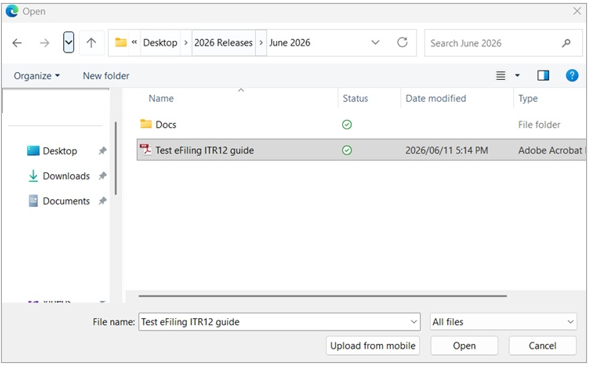
Task: Sort by Status column
Action: point(355,99)
